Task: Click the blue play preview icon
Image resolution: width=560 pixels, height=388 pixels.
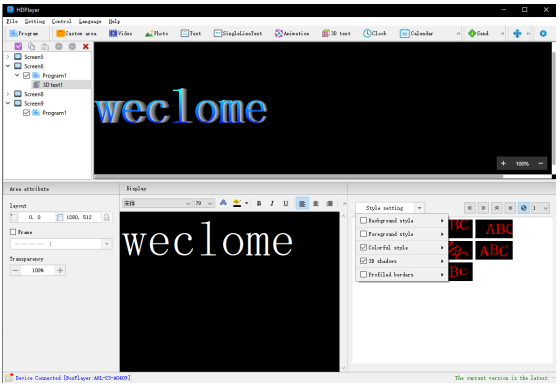Action: pyautogui.click(x=543, y=34)
